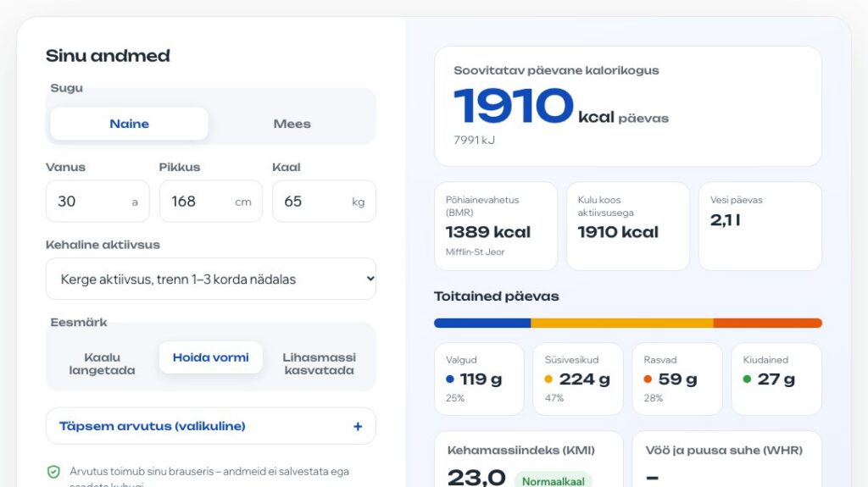Click the Vöö ja puusa suhe (WHR) heading
868x487 pixels.
point(724,450)
